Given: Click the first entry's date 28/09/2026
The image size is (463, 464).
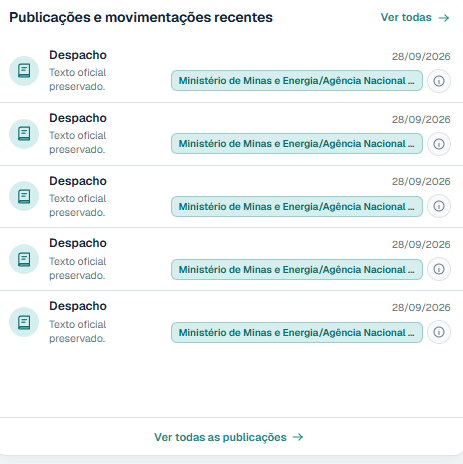Looking at the screenshot, I should (421, 56).
